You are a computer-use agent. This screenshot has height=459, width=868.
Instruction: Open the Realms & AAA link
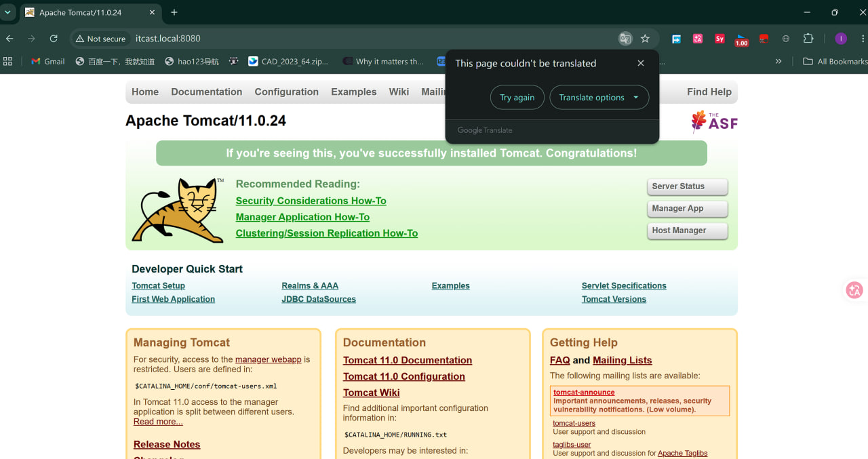(x=310, y=286)
